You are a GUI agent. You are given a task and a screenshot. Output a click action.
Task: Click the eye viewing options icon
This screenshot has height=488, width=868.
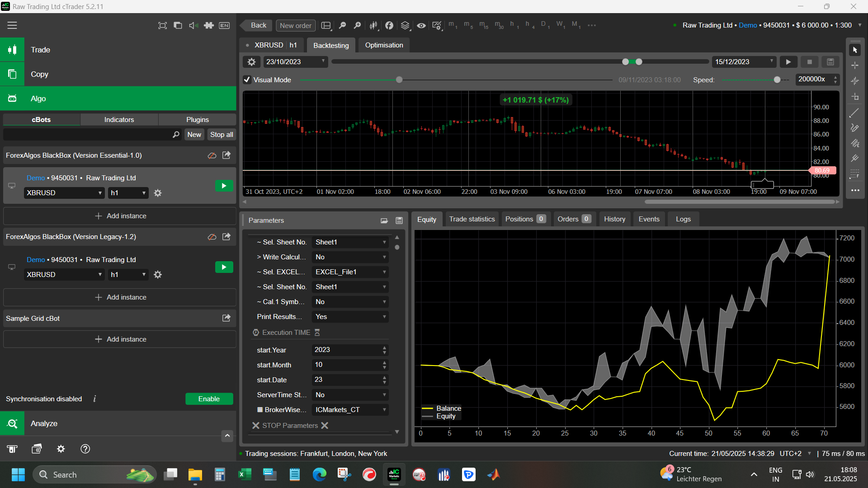[x=421, y=26]
